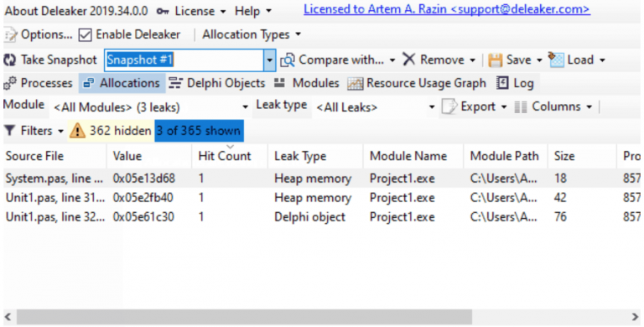This screenshot has width=644, height=327.
Task: Sort by the Hit Count column header
Action: (230, 156)
